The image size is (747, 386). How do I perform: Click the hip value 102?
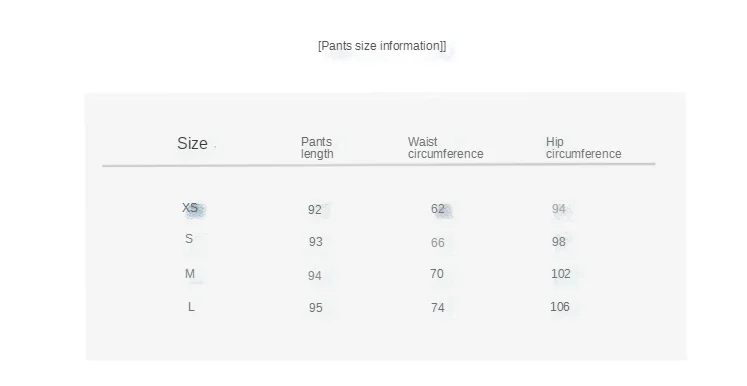pos(561,274)
